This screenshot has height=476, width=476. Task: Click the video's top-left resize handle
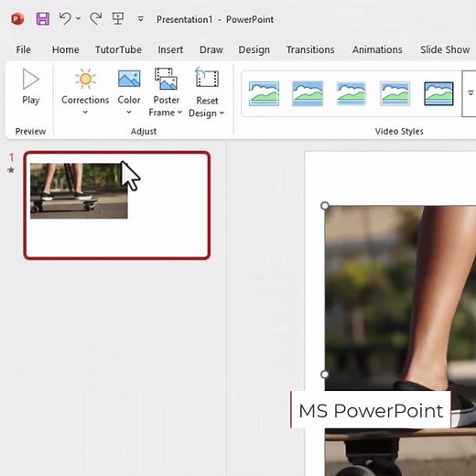click(325, 206)
